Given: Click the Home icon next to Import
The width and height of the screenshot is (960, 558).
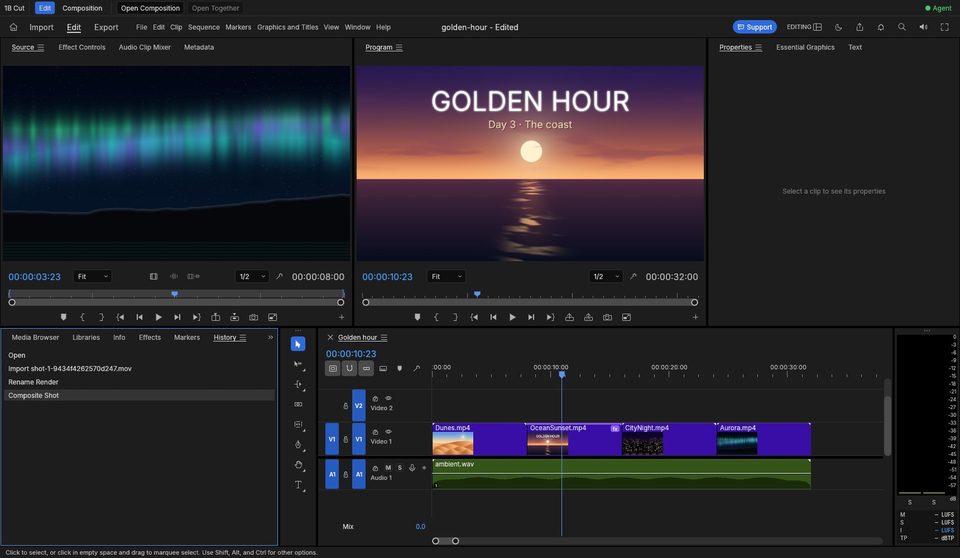Looking at the screenshot, I should tap(13, 27).
